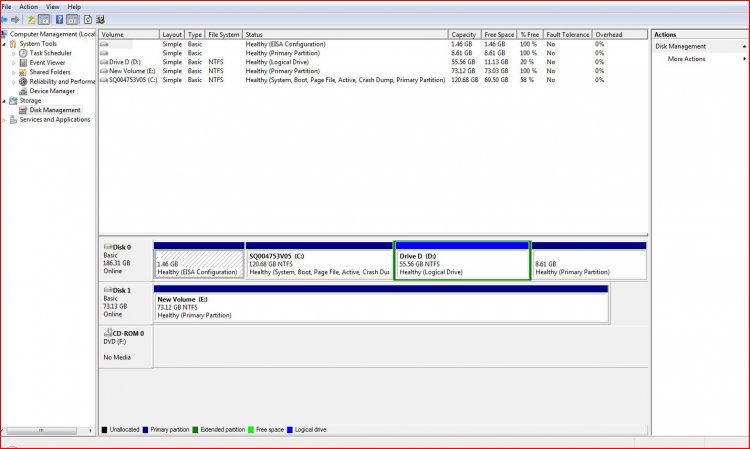Click the Device Manager icon

pos(23,91)
